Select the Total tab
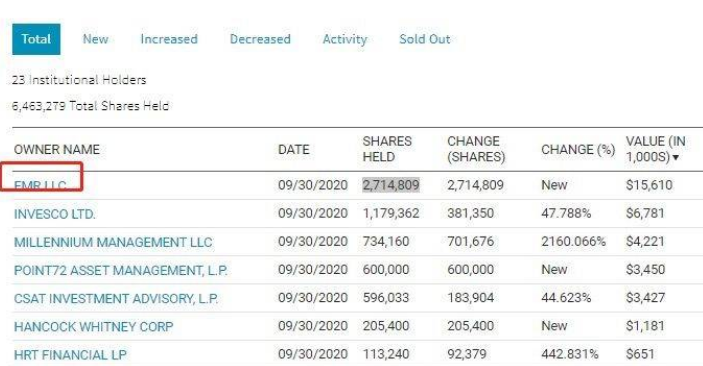Screen dimensions: 703x366 coord(36,39)
